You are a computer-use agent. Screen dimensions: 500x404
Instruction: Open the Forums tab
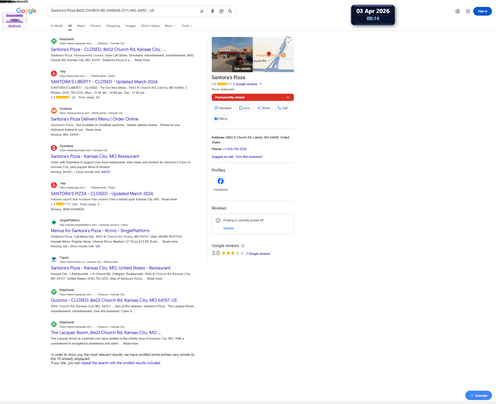click(x=96, y=26)
